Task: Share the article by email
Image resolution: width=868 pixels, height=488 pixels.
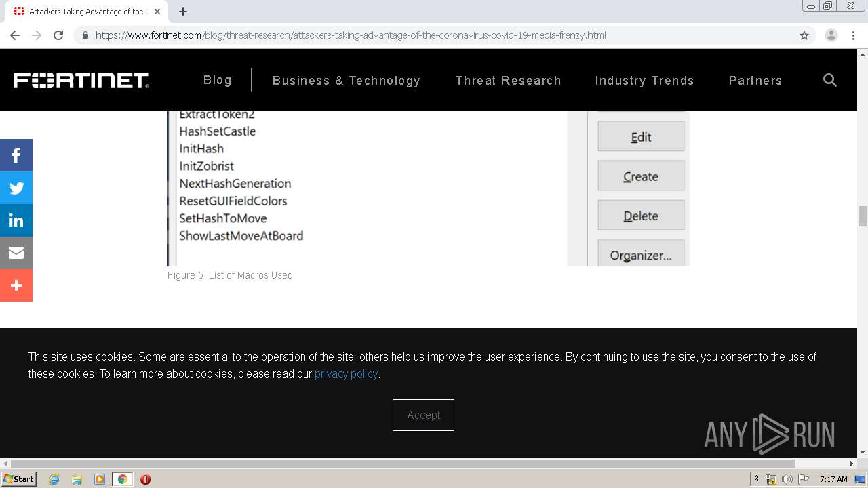Action: [x=16, y=253]
